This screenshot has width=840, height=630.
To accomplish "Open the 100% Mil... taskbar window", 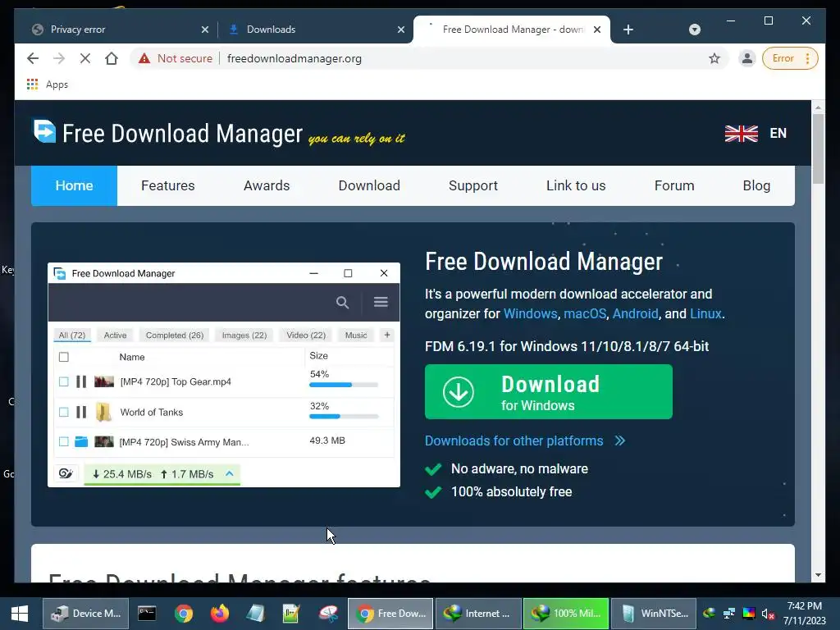I will [566, 614].
